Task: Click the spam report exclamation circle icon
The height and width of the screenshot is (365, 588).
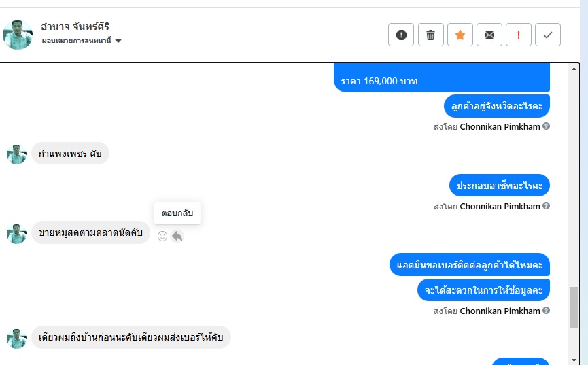Action: tap(401, 35)
